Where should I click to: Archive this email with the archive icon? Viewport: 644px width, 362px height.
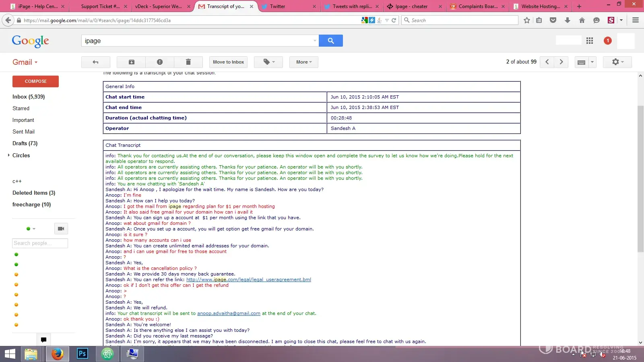131,62
